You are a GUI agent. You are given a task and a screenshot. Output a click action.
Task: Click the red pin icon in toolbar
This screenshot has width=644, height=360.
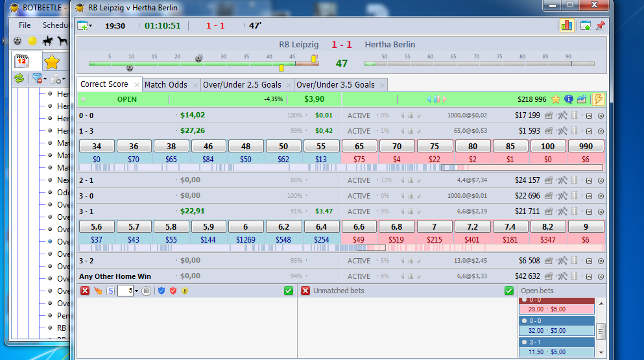(601, 25)
